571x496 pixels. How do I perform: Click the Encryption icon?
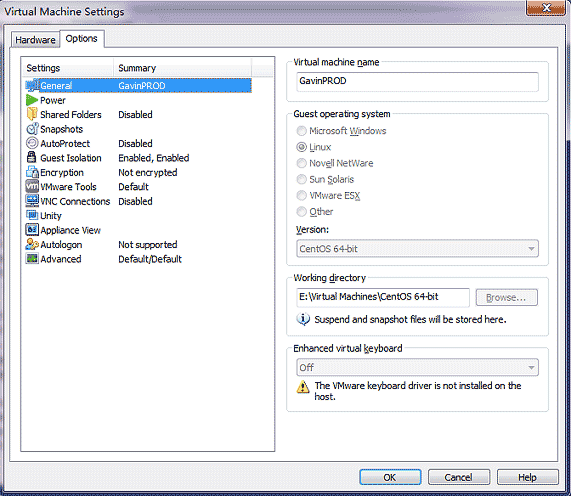coord(32,172)
